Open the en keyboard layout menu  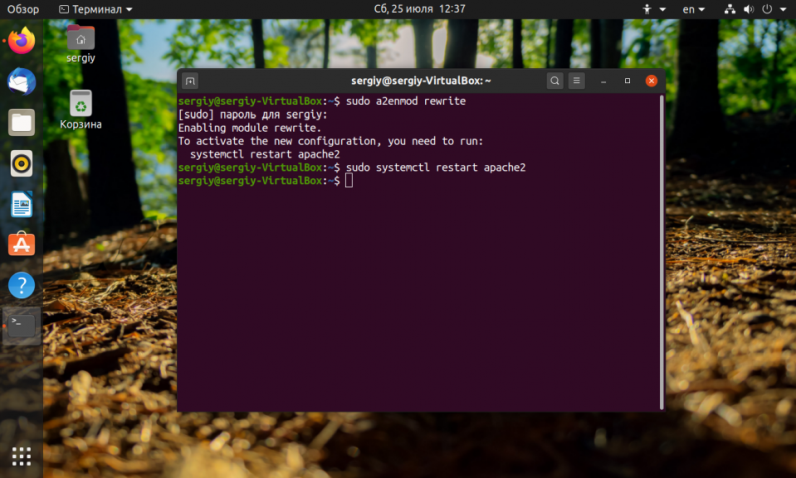click(x=693, y=9)
